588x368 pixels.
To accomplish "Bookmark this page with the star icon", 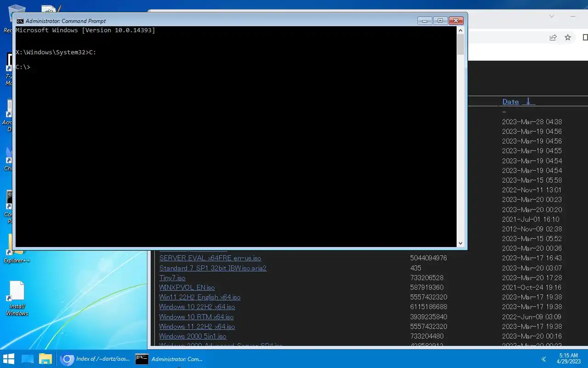I will pos(568,38).
